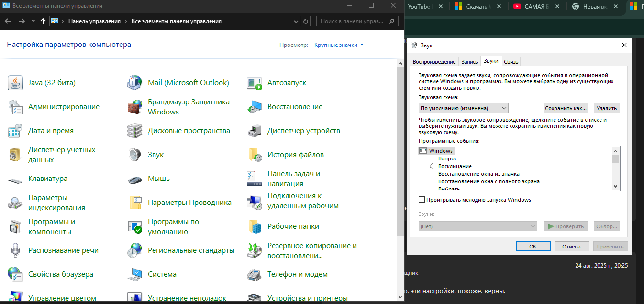Open Клавиатура settings
Image resolution: width=644 pixels, height=304 pixels.
point(48,178)
